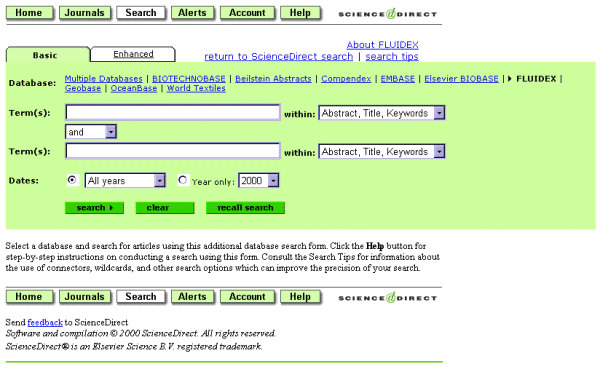Click into the second Term(s) input field

tap(173, 151)
